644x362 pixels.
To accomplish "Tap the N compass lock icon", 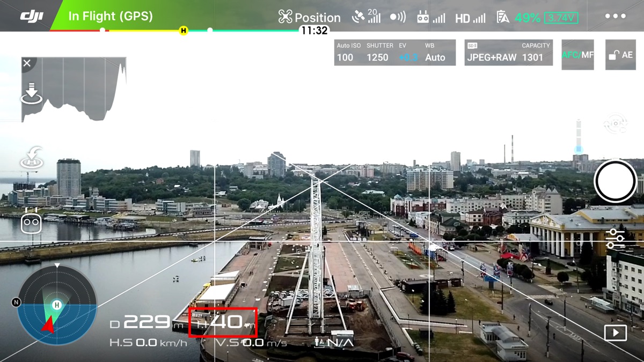I will click(16, 302).
